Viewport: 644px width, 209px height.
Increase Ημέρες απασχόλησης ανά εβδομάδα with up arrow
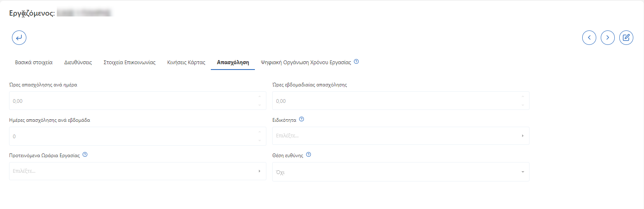pos(259,132)
